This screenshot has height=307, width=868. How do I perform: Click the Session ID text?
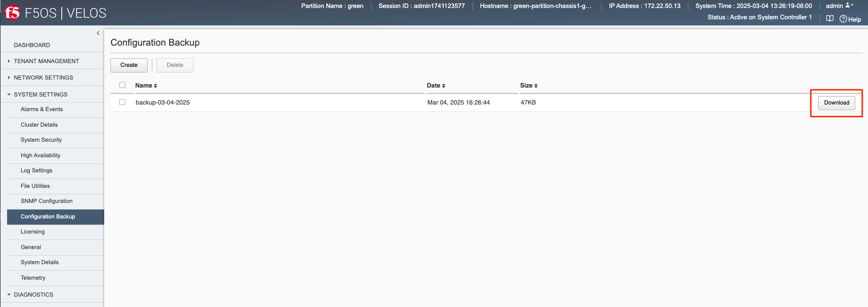[422, 6]
